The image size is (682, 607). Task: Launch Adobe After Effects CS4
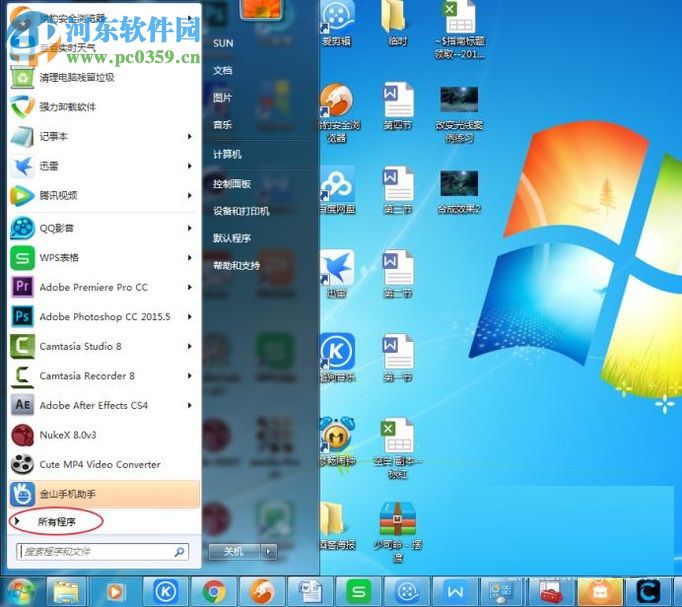pyautogui.click(x=104, y=405)
